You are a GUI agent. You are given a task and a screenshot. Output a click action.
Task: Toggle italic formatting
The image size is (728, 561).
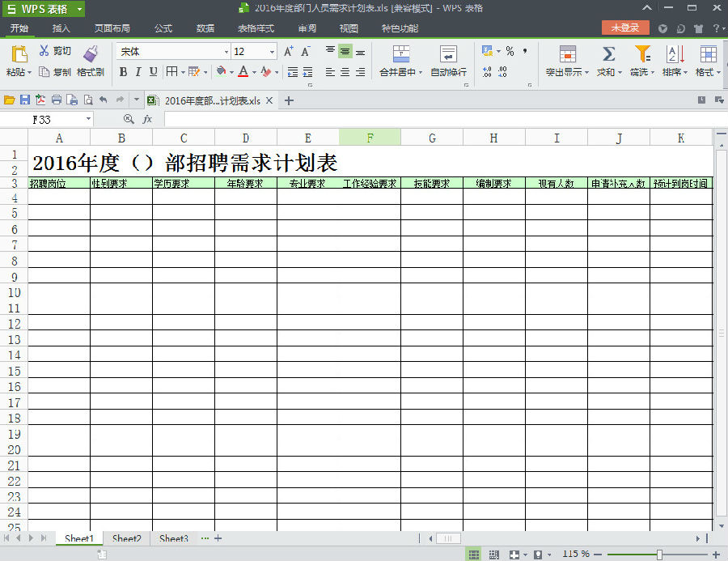pyautogui.click(x=138, y=71)
